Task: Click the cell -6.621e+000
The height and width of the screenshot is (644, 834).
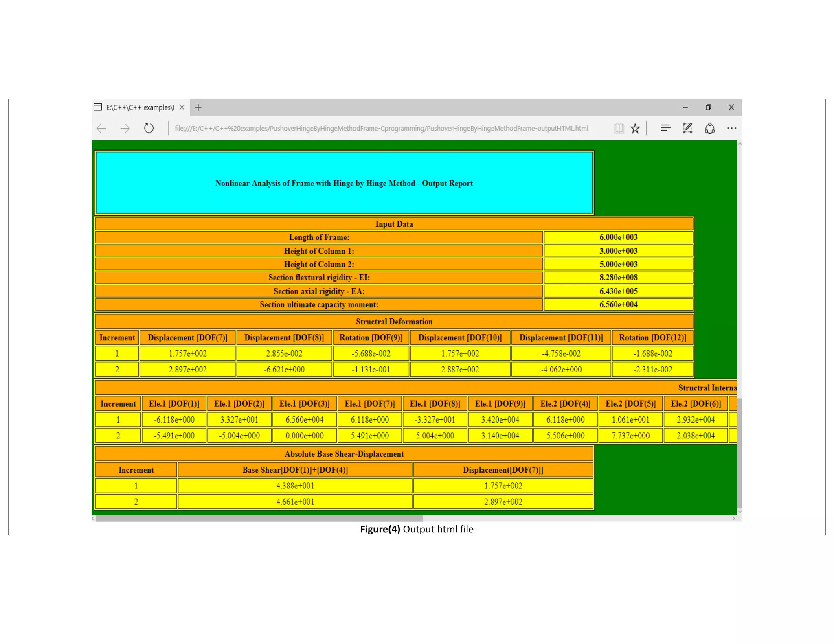Action: (284, 370)
